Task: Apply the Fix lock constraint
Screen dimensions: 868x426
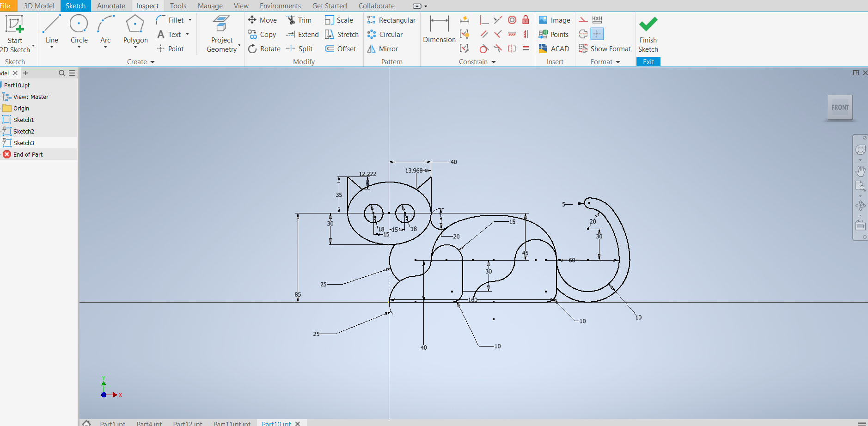Action: 526,20
